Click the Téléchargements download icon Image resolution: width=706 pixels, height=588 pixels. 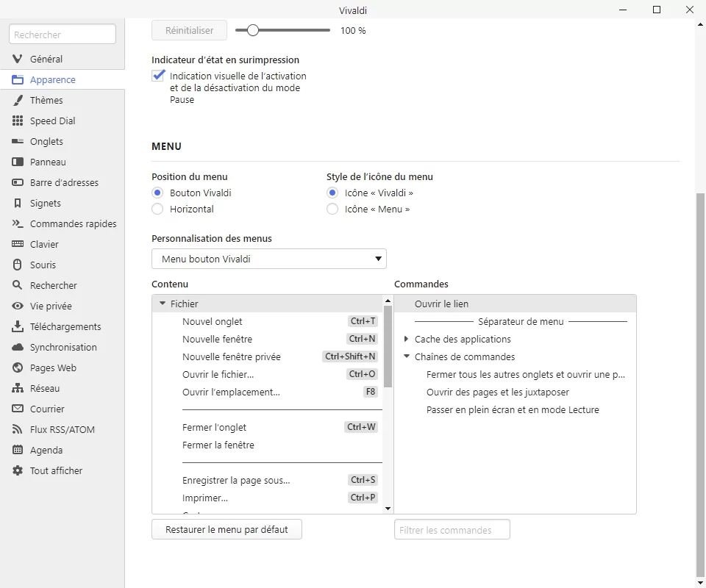pos(17,326)
